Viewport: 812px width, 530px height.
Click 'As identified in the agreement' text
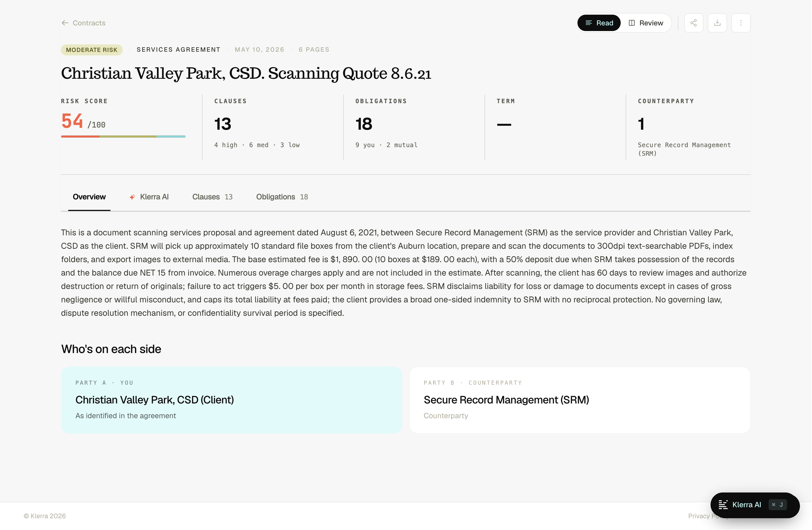(126, 416)
